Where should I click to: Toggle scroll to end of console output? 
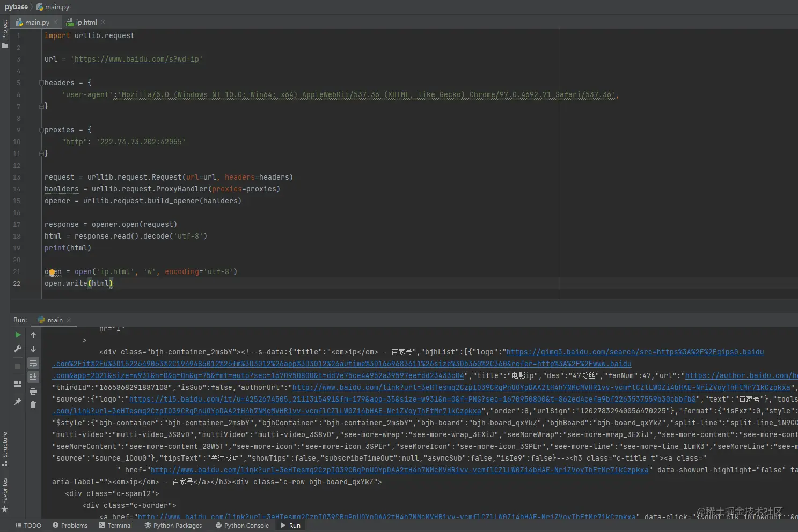tap(33, 377)
